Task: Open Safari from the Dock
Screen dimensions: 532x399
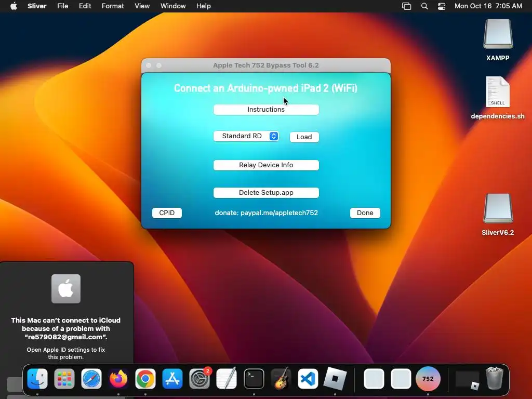Action: click(x=91, y=379)
